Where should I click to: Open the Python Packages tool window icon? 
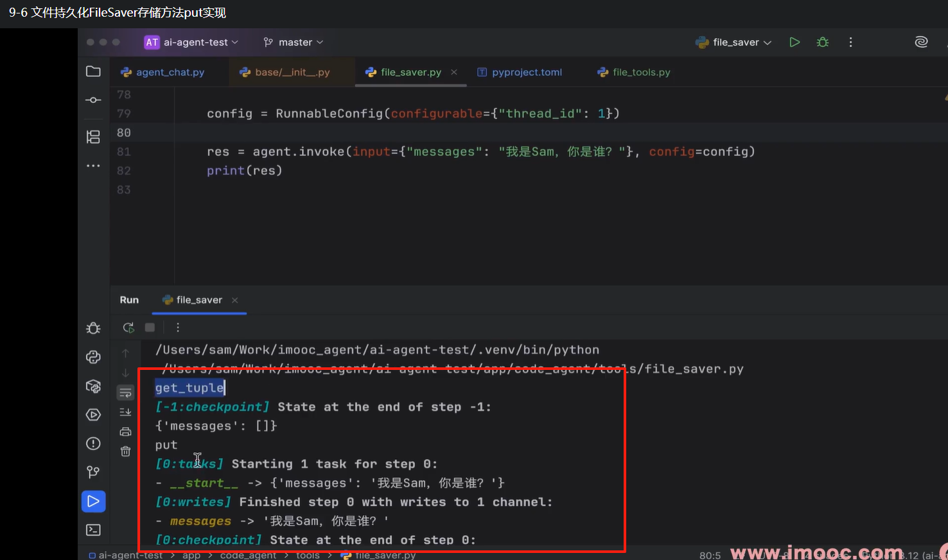coord(93,386)
